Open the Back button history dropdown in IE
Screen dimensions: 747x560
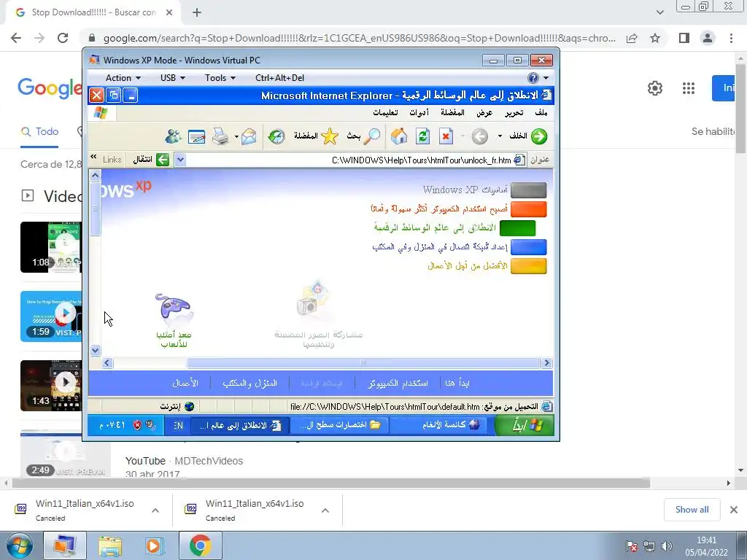point(500,136)
